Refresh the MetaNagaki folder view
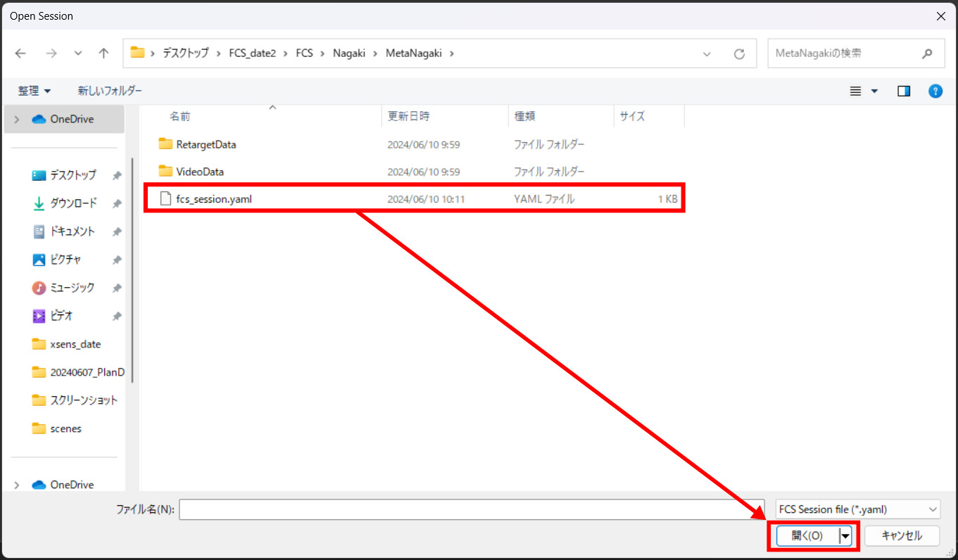Viewport: 958px width, 560px height. (x=739, y=53)
